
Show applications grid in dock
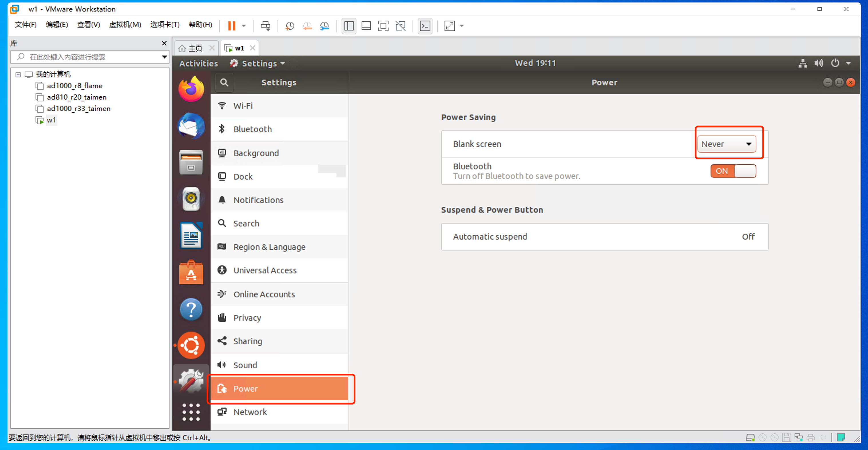point(191,412)
